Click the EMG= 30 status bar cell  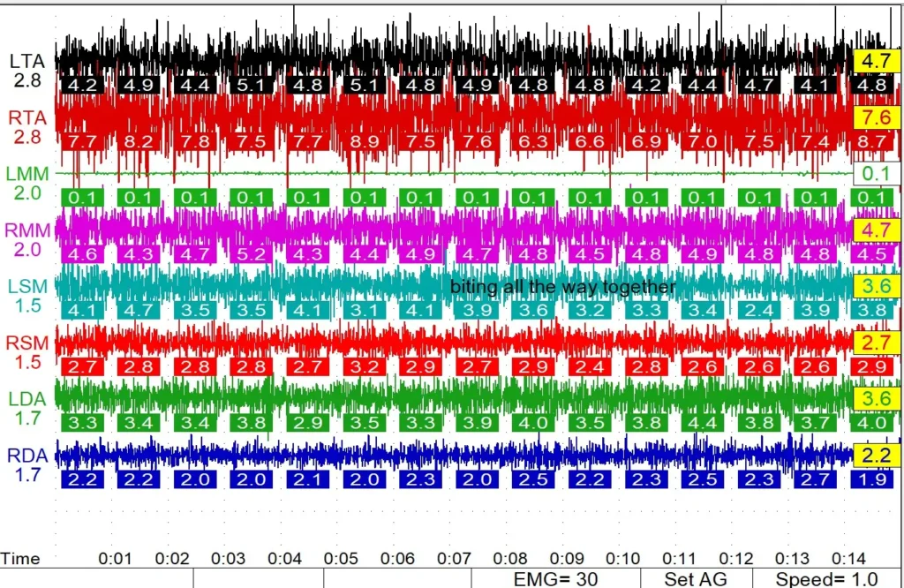tap(556, 578)
